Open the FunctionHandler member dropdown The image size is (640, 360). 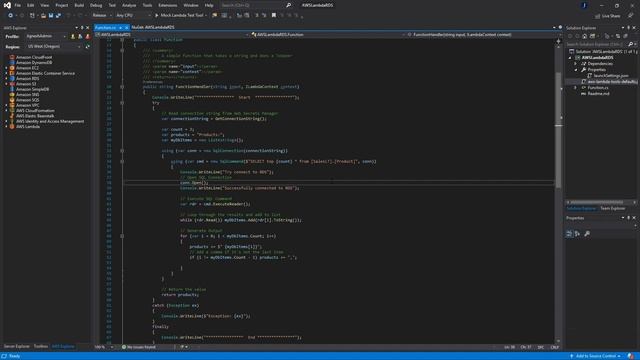pyautogui.click(x=481, y=35)
